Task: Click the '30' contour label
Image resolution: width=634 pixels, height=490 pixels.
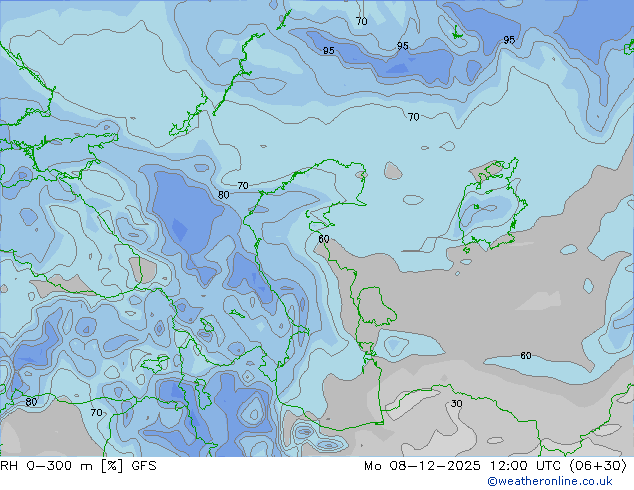Action: pos(456,403)
